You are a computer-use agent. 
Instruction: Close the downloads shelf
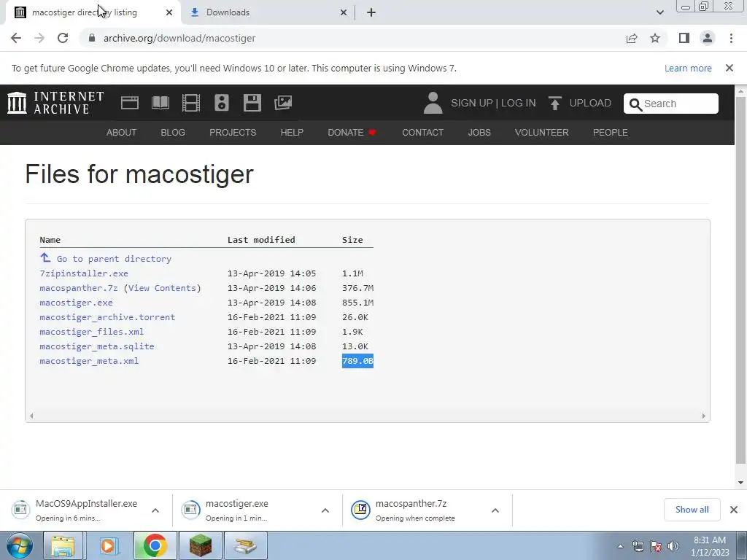pyautogui.click(x=734, y=510)
